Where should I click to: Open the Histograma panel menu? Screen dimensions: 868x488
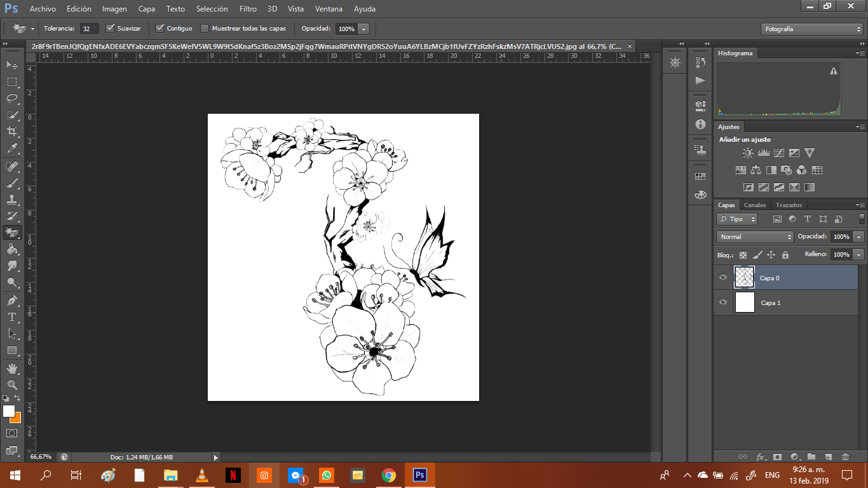point(860,53)
